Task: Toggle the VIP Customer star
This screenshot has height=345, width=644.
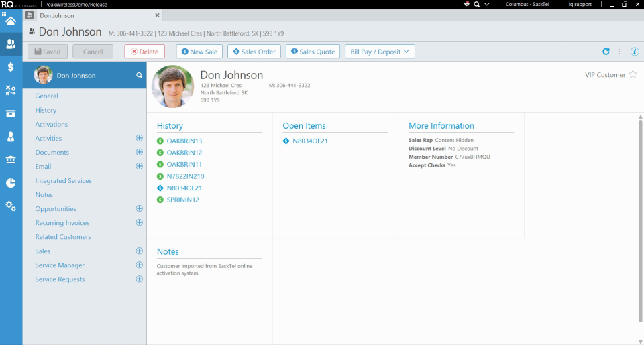Action: click(x=633, y=75)
